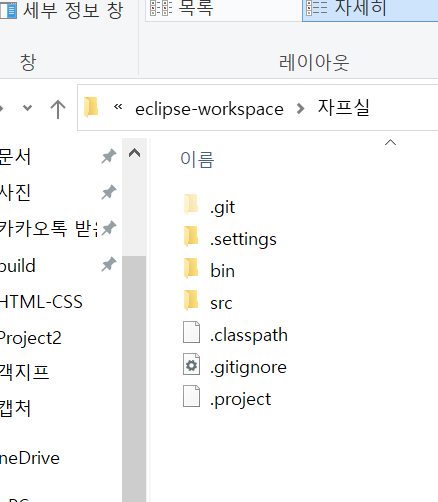438x502 pixels.
Task: Select the .project file icon
Action: click(x=192, y=396)
